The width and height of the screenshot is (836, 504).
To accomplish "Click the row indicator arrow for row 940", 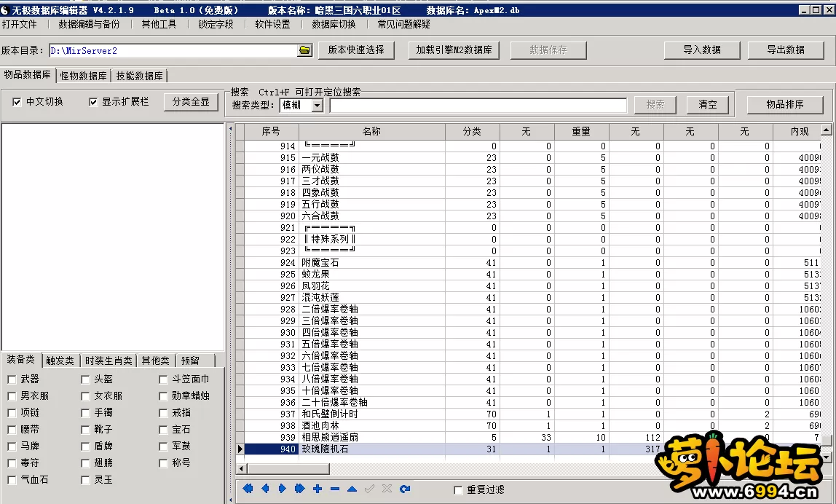I will coord(240,449).
